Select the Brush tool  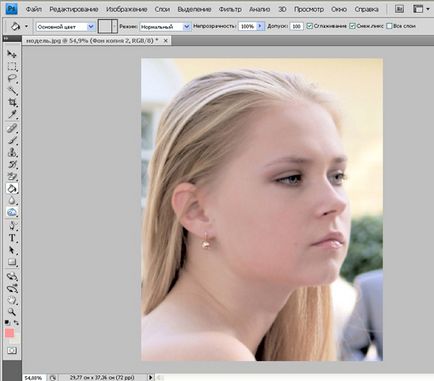(x=12, y=140)
